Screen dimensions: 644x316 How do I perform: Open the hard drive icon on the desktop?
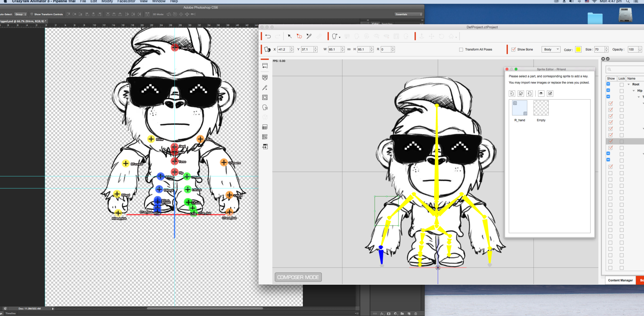pos(625,15)
